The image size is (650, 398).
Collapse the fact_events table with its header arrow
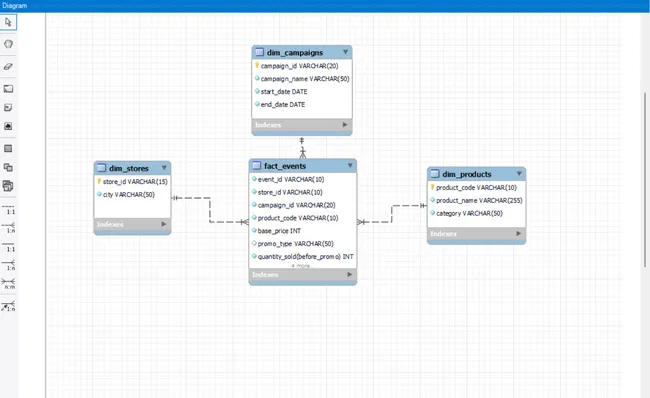[x=350, y=165]
